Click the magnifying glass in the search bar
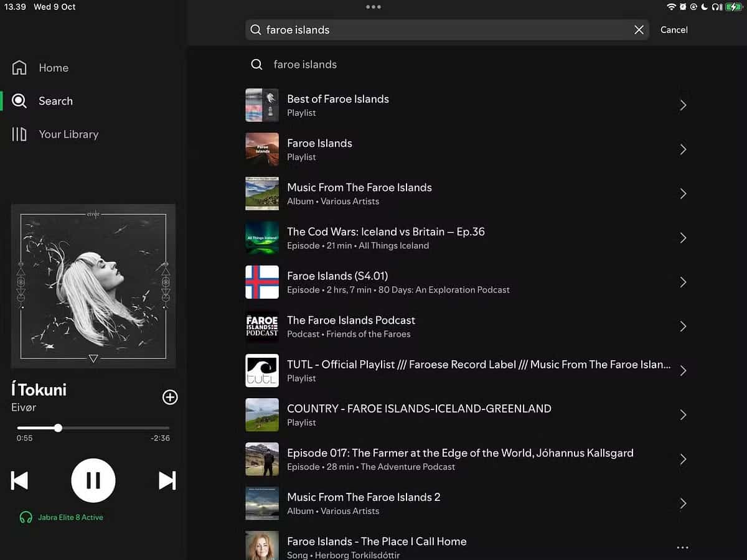The height and width of the screenshot is (560, 747). coord(255,29)
